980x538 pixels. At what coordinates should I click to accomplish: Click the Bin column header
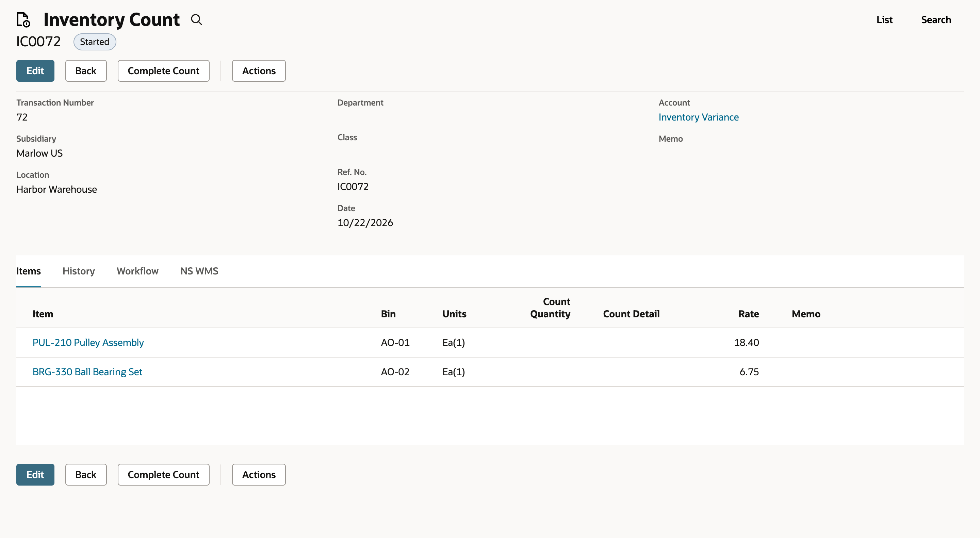click(388, 314)
